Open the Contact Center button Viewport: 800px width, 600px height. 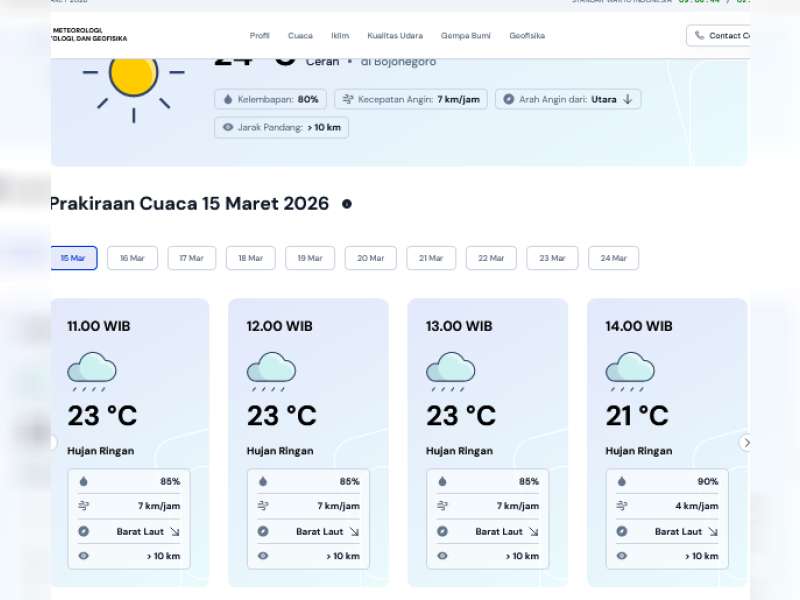coord(722,35)
